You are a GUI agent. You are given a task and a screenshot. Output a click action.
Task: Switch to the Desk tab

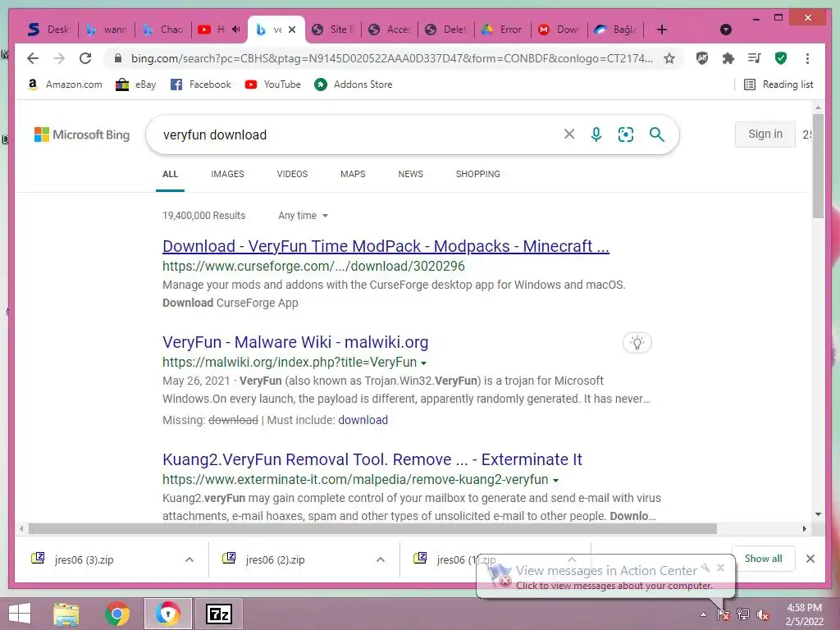click(x=48, y=30)
